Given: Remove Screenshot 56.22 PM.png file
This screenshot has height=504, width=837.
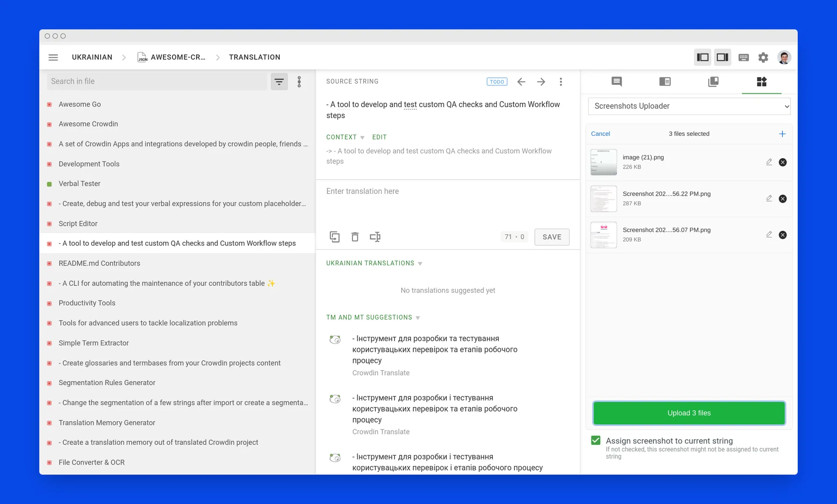Looking at the screenshot, I should coord(783,199).
